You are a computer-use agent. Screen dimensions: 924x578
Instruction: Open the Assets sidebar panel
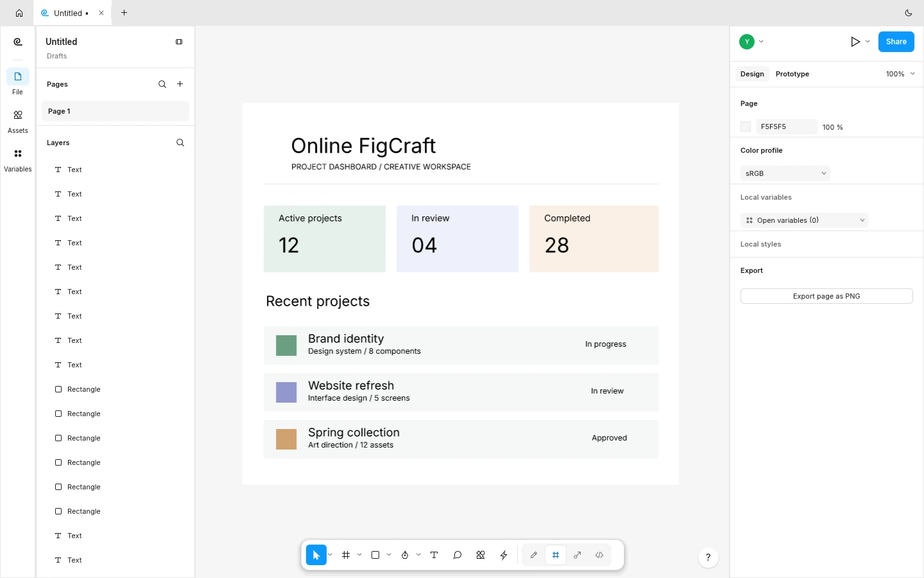click(18, 121)
